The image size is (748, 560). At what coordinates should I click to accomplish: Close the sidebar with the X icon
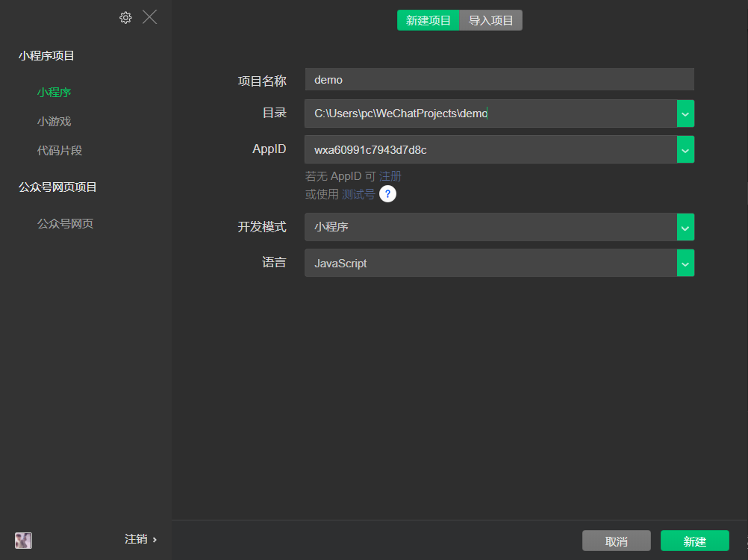point(150,17)
